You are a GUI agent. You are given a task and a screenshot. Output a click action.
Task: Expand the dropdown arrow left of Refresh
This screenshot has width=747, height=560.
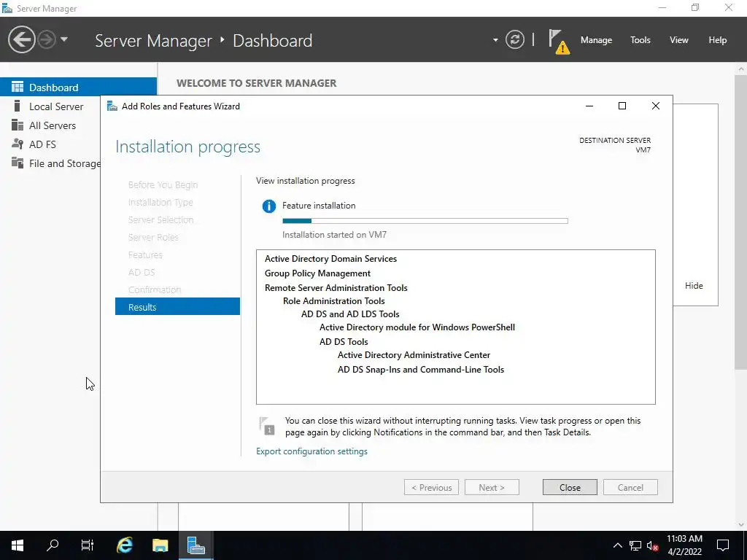(x=495, y=40)
